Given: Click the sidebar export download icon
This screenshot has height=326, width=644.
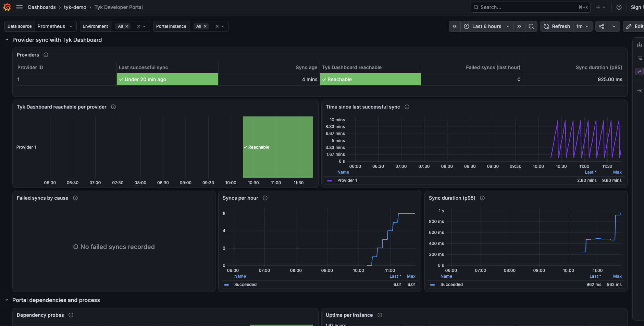Looking at the screenshot, I should (640, 45).
